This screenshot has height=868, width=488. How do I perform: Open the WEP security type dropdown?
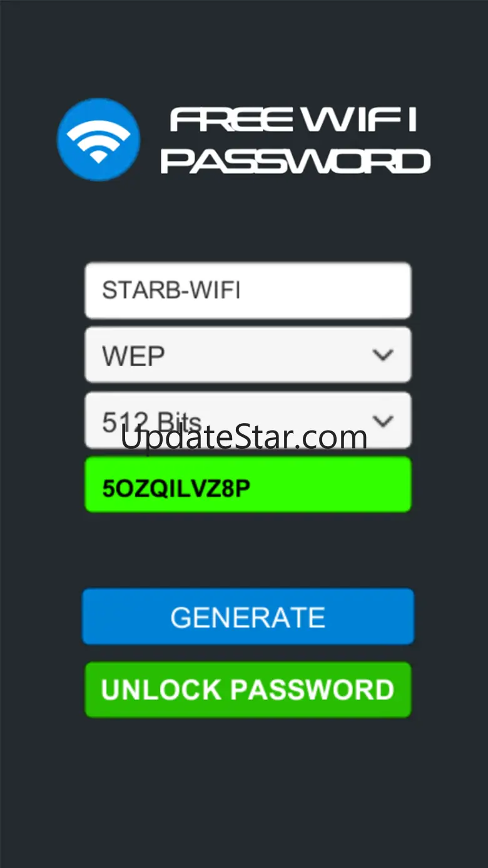pos(248,355)
